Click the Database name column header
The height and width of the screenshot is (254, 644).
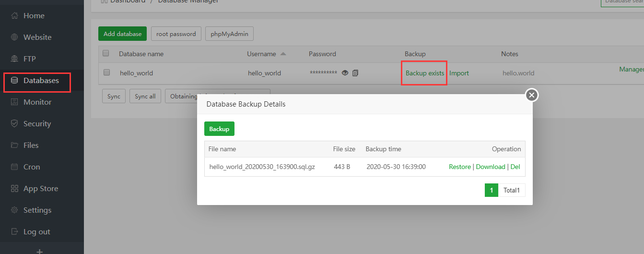[x=141, y=54]
